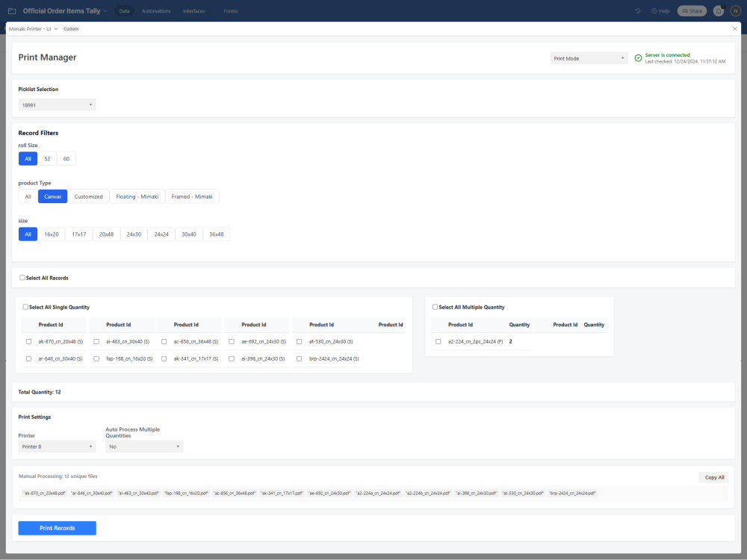
Task: Open the Print Mode dropdown
Action: pos(589,58)
